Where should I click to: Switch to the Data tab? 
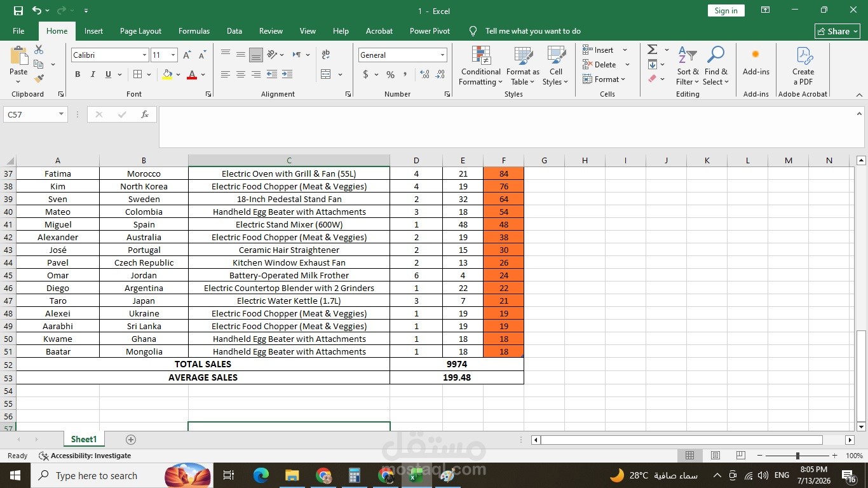(234, 31)
